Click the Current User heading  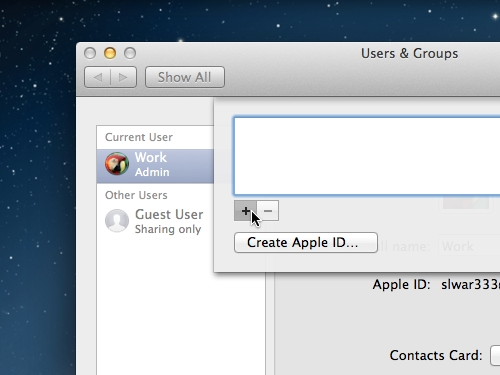[x=139, y=137]
